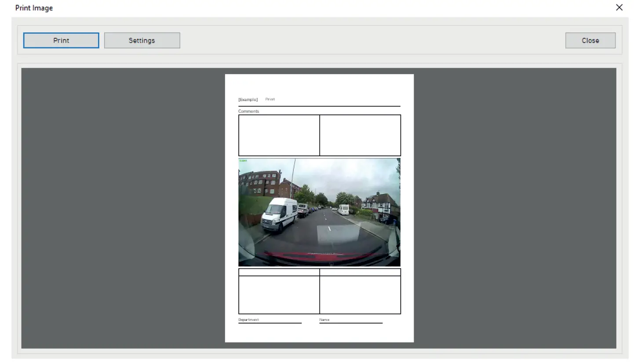634x364 pixels.
Task: Open the Settings dialog
Action: pyautogui.click(x=142, y=40)
